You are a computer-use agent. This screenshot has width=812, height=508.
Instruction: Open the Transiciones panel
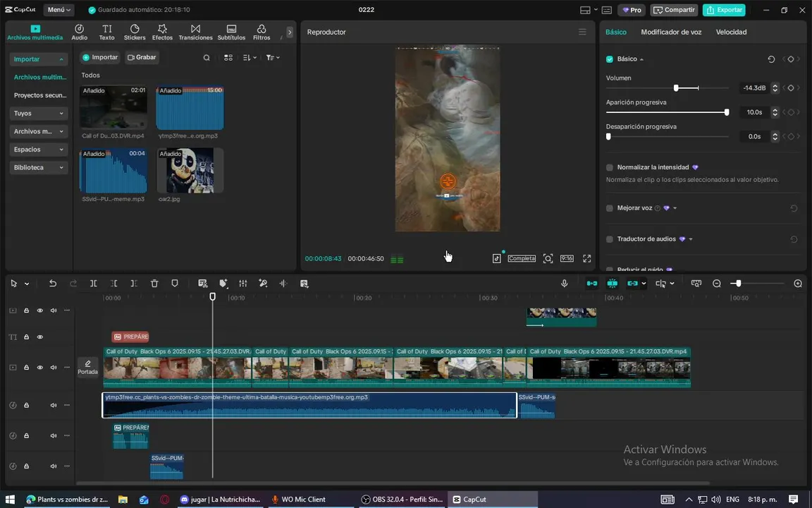coord(195,32)
